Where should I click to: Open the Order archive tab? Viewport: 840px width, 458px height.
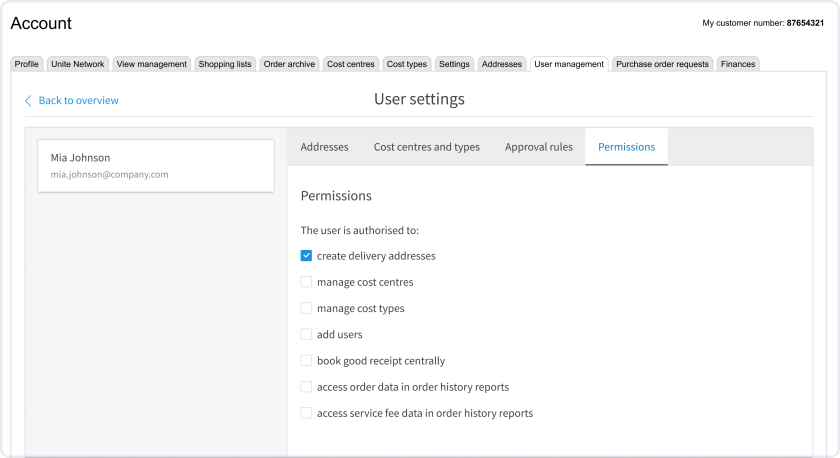point(289,64)
